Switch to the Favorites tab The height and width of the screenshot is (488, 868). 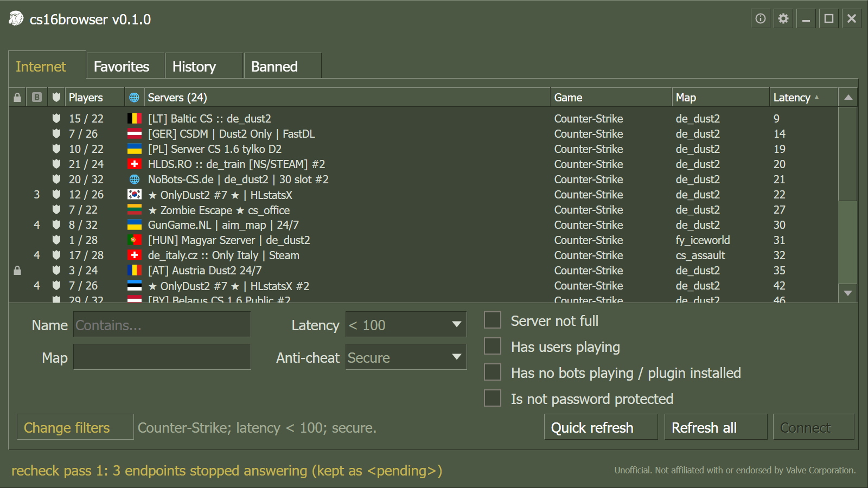coord(125,66)
